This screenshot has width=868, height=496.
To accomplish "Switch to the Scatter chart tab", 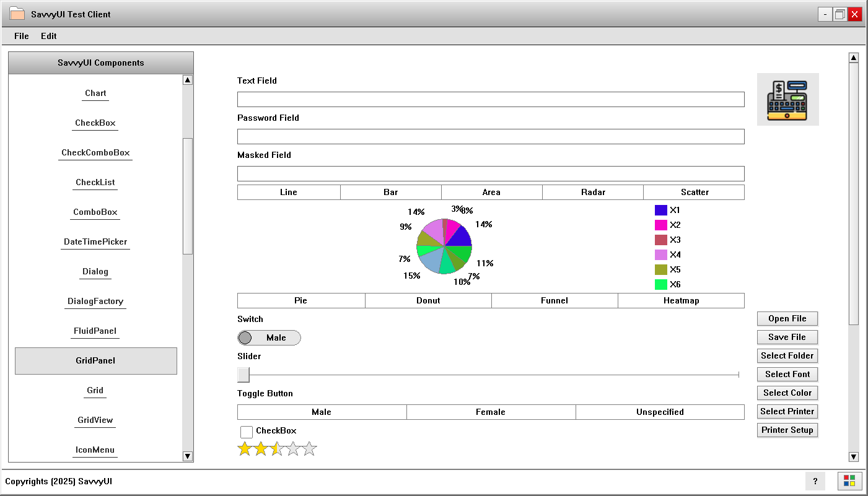I will (x=693, y=192).
